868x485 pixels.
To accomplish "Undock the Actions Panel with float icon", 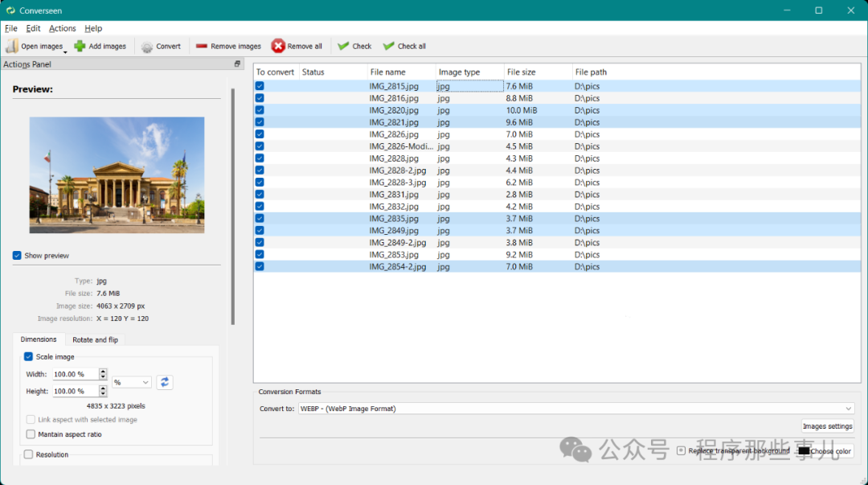I will (x=237, y=64).
